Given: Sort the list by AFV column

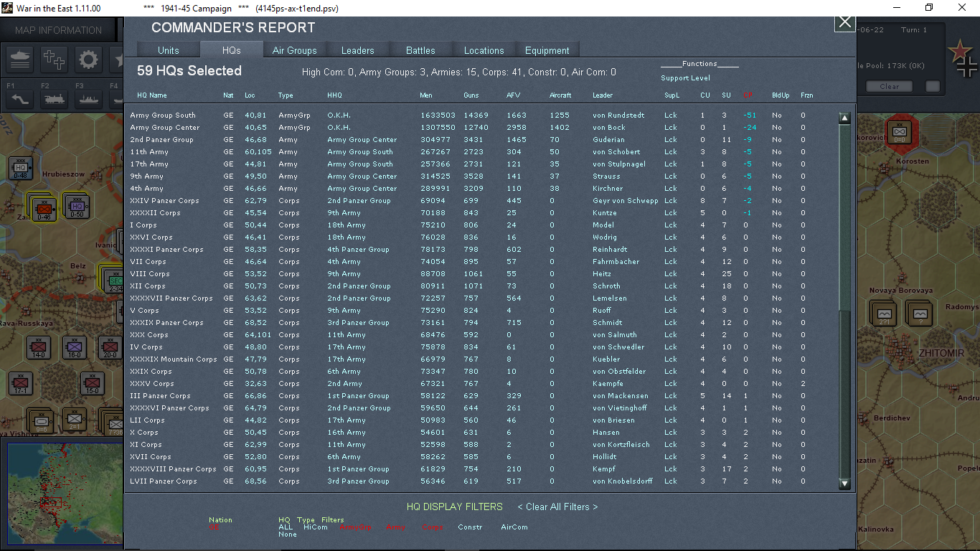Looking at the screenshot, I should tap(514, 95).
